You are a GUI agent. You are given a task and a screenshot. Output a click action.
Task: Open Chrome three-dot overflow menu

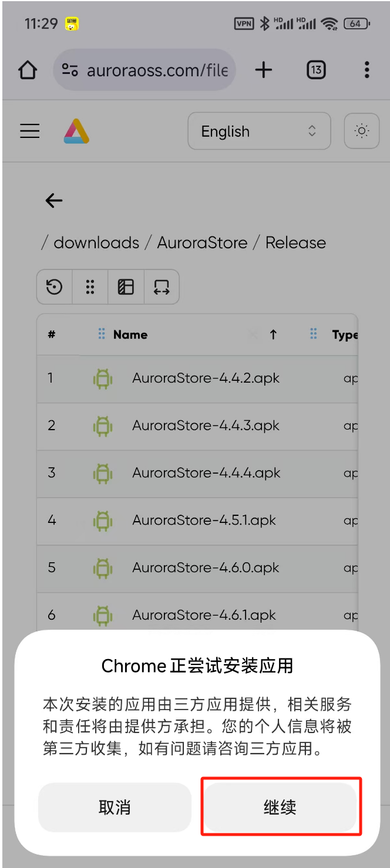pyautogui.click(x=367, y=70)
